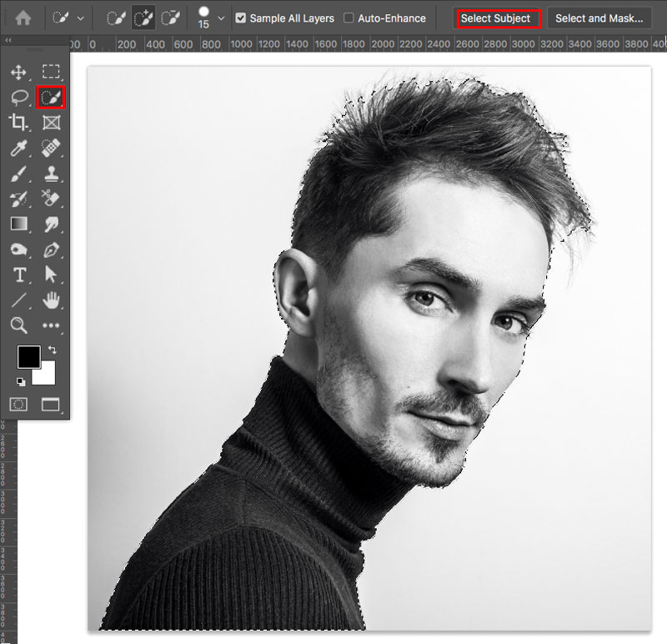Switch to the Horizontal Type tool
Viewport: 667px width, 644px height.
point(18,275)
